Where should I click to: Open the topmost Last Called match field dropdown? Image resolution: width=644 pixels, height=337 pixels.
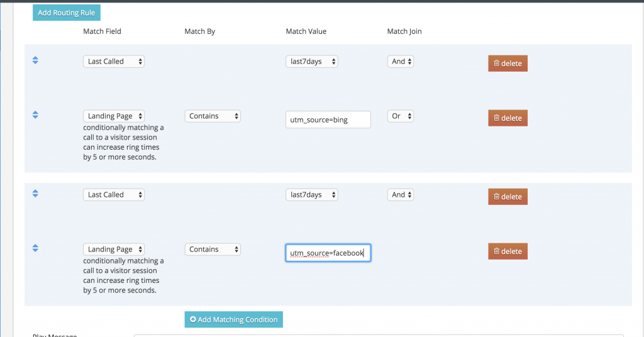tap(114, 62)
